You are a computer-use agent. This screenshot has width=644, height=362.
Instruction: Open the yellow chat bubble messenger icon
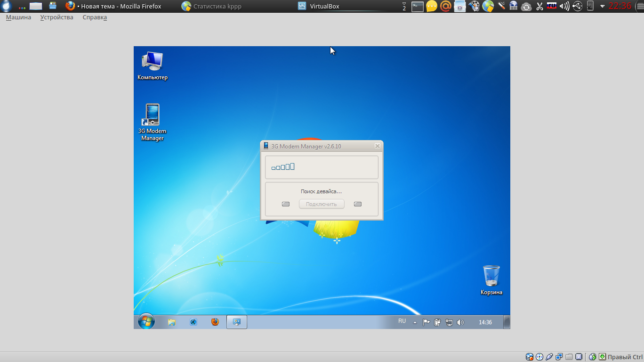coord(431,6)
